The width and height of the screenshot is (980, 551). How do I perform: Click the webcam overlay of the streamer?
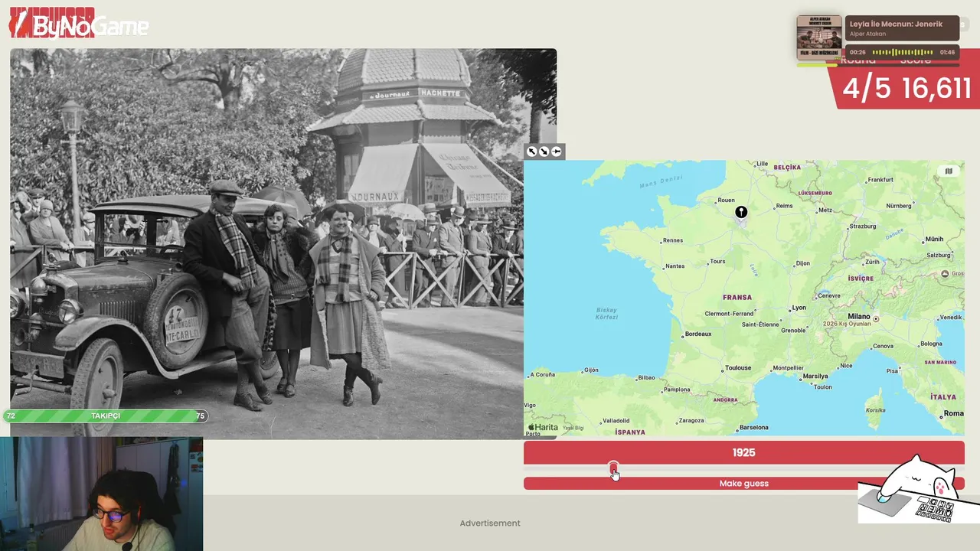click(x=102, y=494)
